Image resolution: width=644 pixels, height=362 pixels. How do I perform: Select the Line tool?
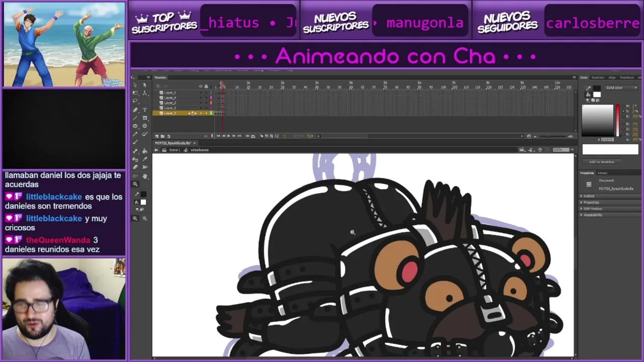[x=135, y=118]
